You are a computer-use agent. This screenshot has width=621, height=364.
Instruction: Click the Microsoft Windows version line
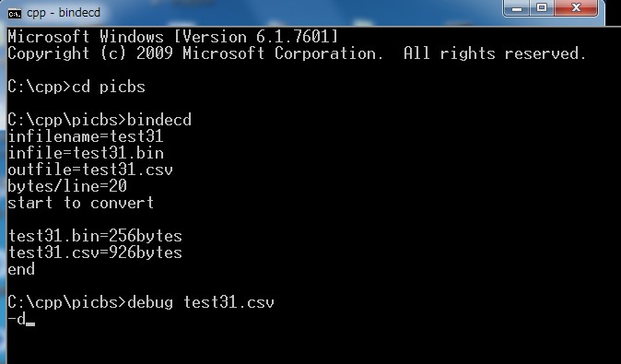tap(173, 37)
